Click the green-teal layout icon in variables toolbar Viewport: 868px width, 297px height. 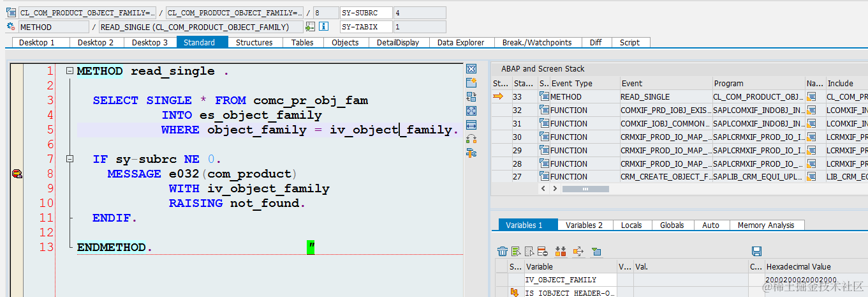click(x=596, y=251)
